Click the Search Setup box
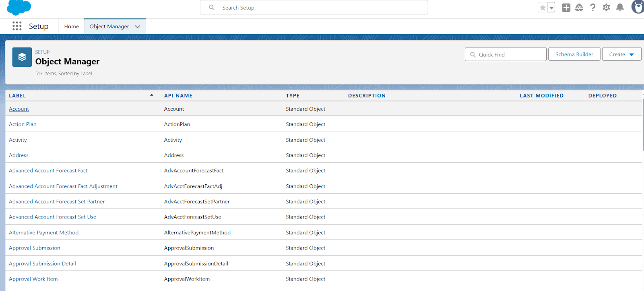Screen dimensions: 644x291 tap(314, 7)
